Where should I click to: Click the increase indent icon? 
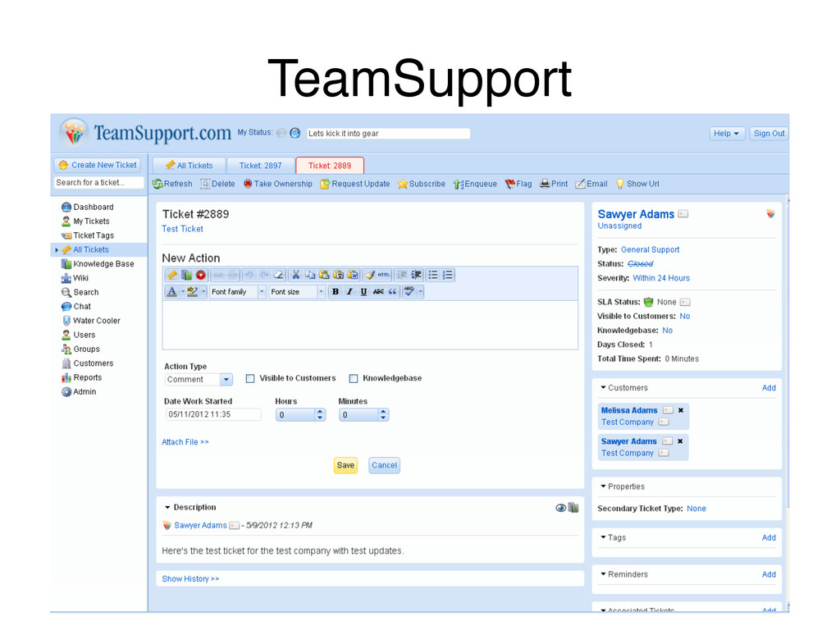(416, 275)
